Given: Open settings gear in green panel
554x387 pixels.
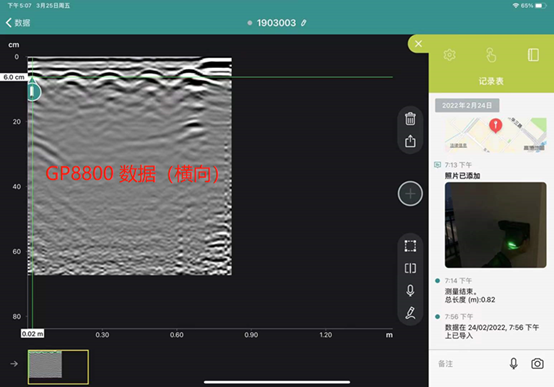Looking at the screenshot, I should coord(449,55).
